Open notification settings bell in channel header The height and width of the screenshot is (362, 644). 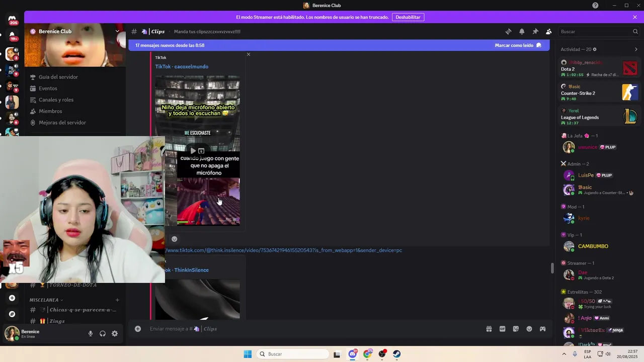(x=522, y=31)
